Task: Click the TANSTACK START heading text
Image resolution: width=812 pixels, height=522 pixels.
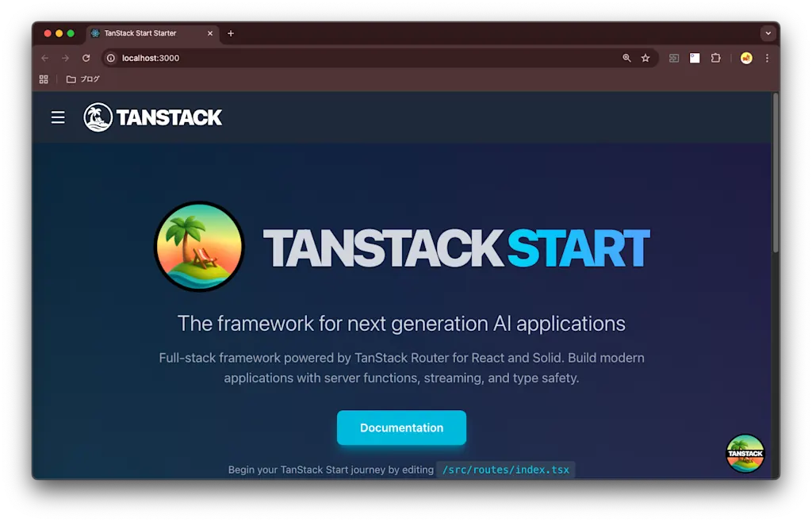Action: [x=456, y=248]
